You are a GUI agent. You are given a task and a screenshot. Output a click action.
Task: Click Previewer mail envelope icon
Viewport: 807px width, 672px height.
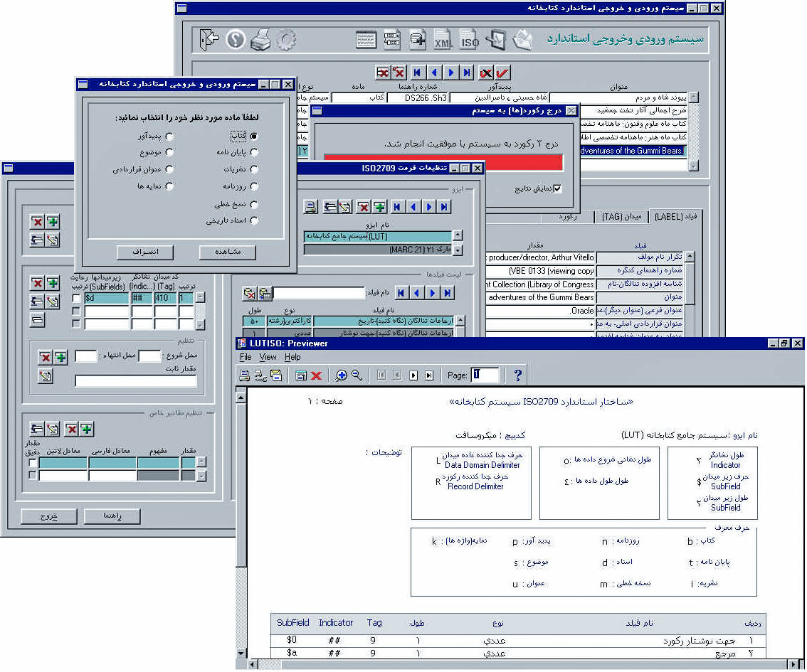coord(276,375)
